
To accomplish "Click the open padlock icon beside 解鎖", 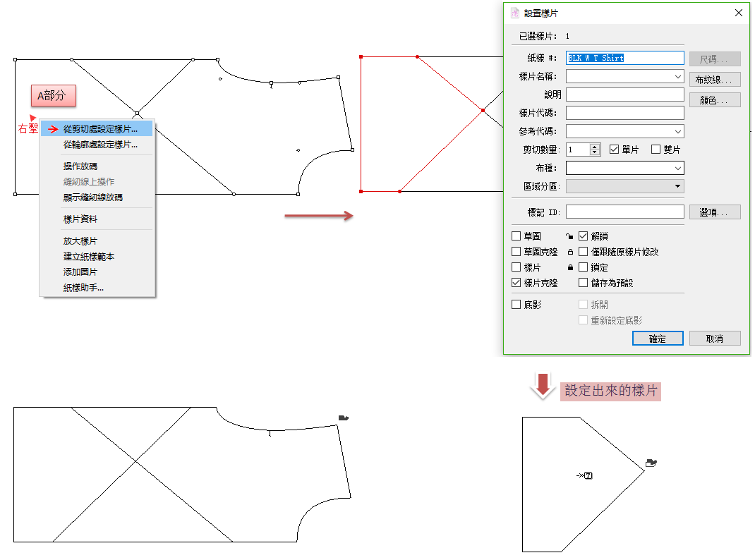I will click(569, 236).
